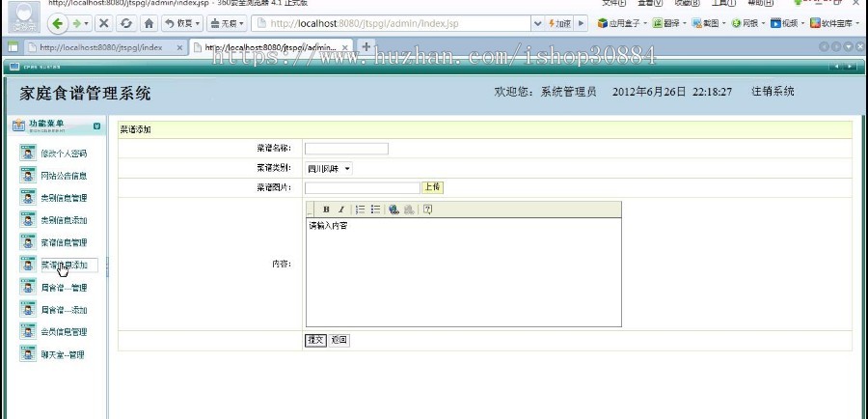
Task: Collapse the 功能菜单 panel chevron
Action: (x=96, y=126)
